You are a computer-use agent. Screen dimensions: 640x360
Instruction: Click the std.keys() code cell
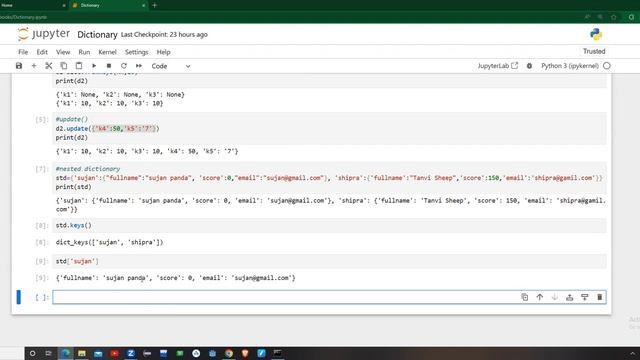[329, 225]
